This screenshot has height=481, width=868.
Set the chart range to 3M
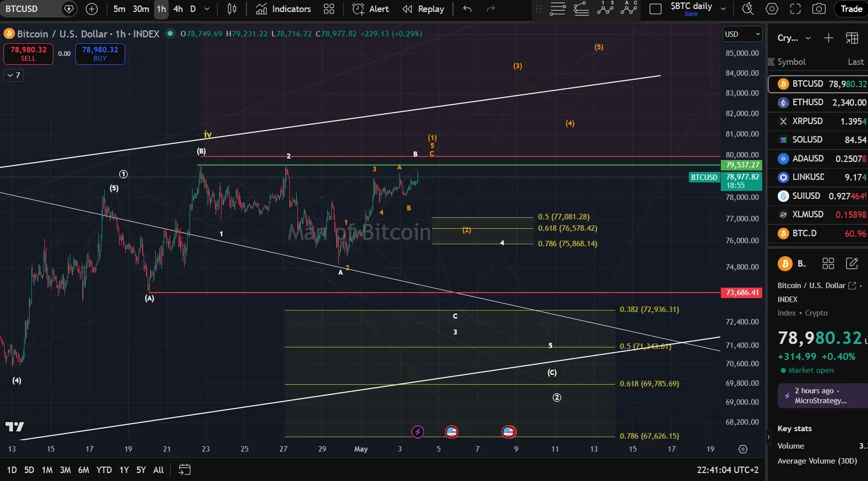[x=65, y=470]
